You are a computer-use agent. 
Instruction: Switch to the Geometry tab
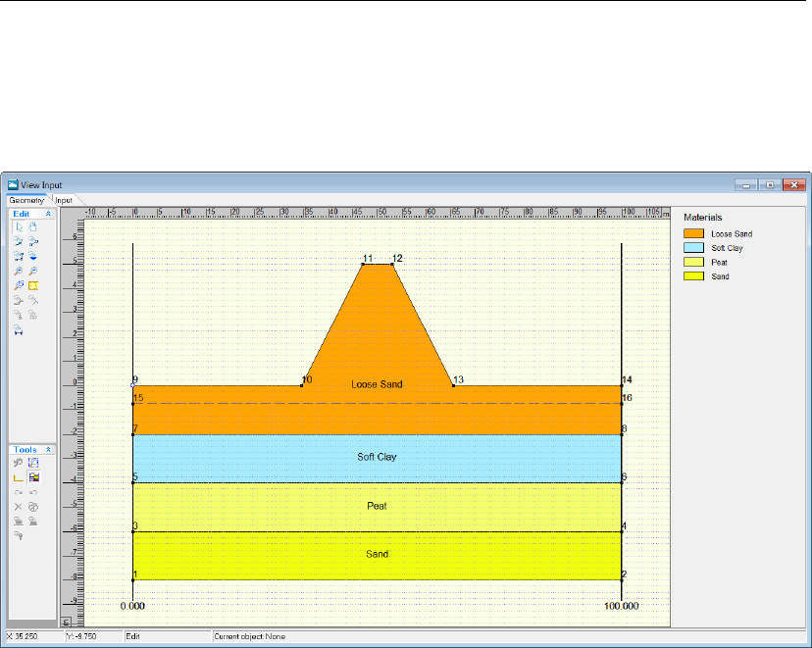coord(26,200)
